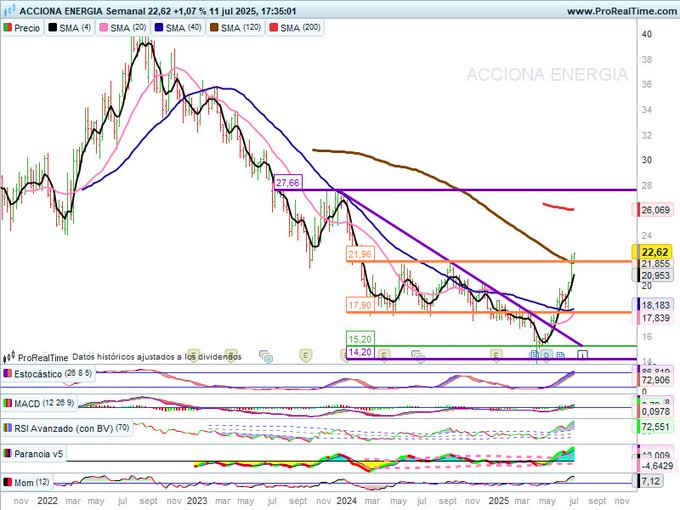Click the red SMA (200) color swatch
The height and width of the screenshot is (510, 680).
tap(274, 28)
